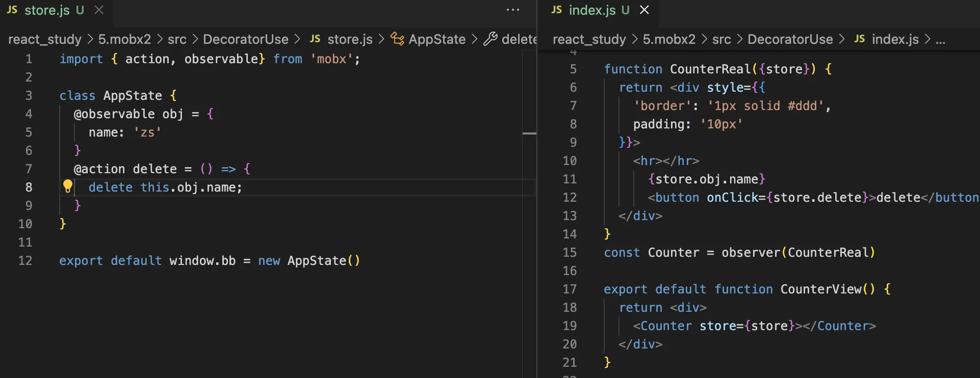The image size is (980, 378).
Task: Click 'observable' in the import statement
Action: point(221,59)
